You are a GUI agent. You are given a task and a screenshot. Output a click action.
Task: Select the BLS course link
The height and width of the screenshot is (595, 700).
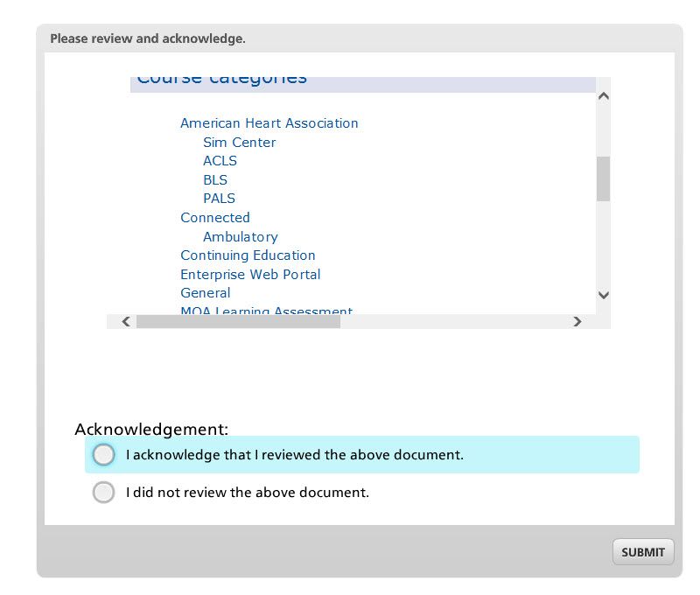pos(215,180)
